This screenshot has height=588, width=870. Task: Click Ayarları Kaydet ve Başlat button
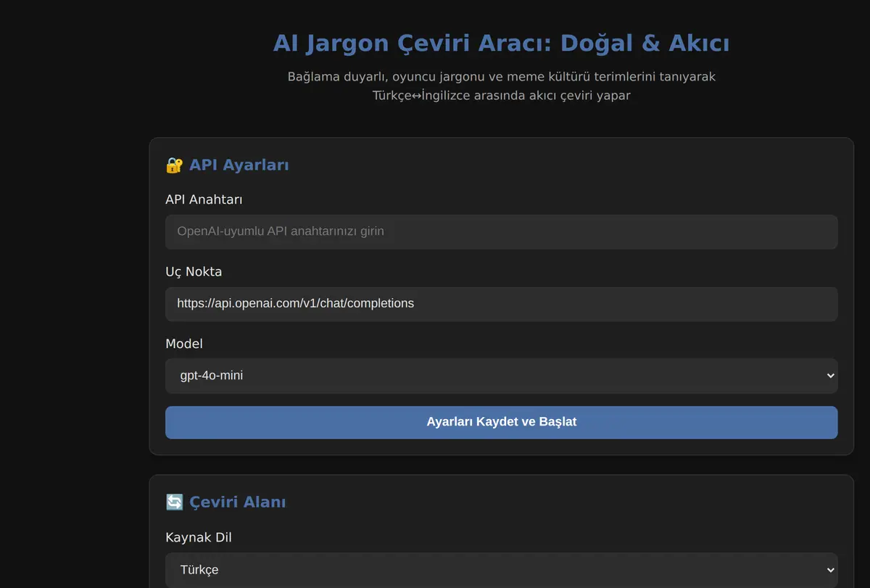pyautogui.click(x=501, y=422)
